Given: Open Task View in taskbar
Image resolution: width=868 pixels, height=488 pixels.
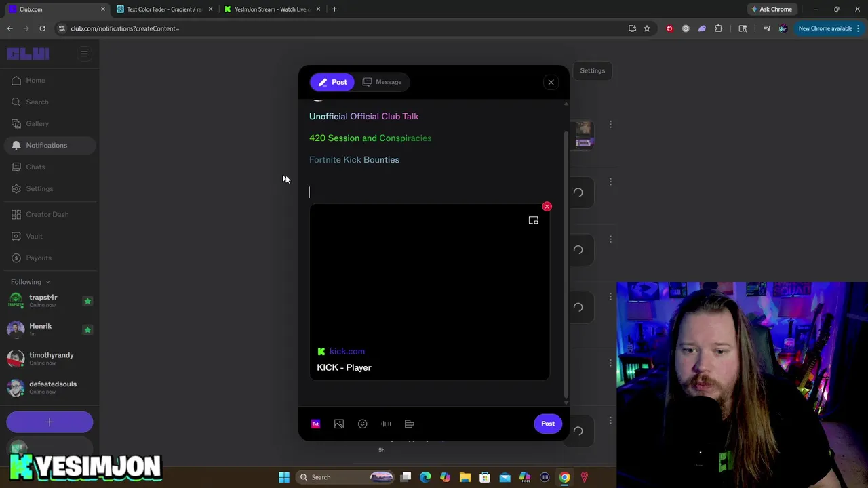Looking at the screenshot, I should pos(406,477).
